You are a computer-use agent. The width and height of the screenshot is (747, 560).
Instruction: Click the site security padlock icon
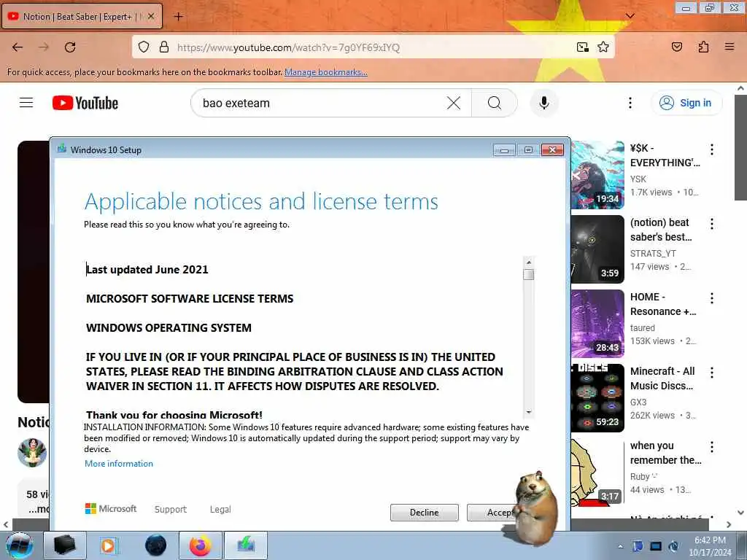[x=164, y=47]
